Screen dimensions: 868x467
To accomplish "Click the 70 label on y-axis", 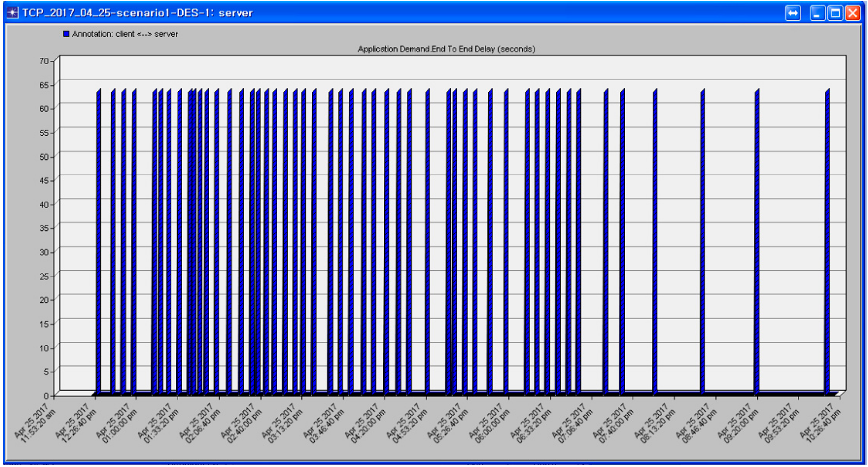I will point(44,61).
